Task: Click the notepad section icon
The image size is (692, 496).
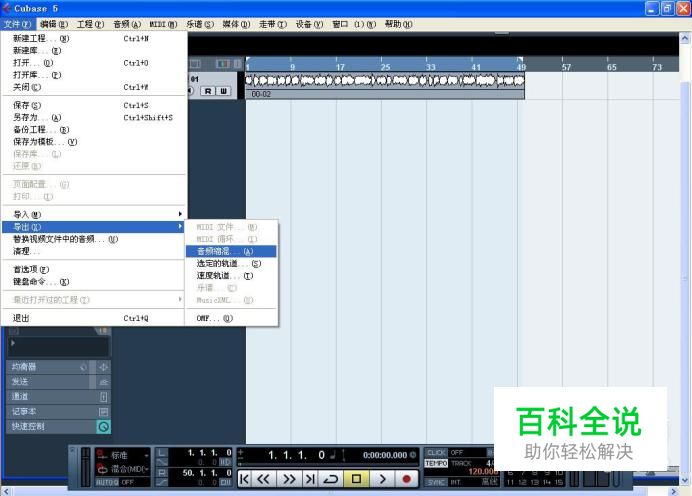Action: click(x=104, y=412)
